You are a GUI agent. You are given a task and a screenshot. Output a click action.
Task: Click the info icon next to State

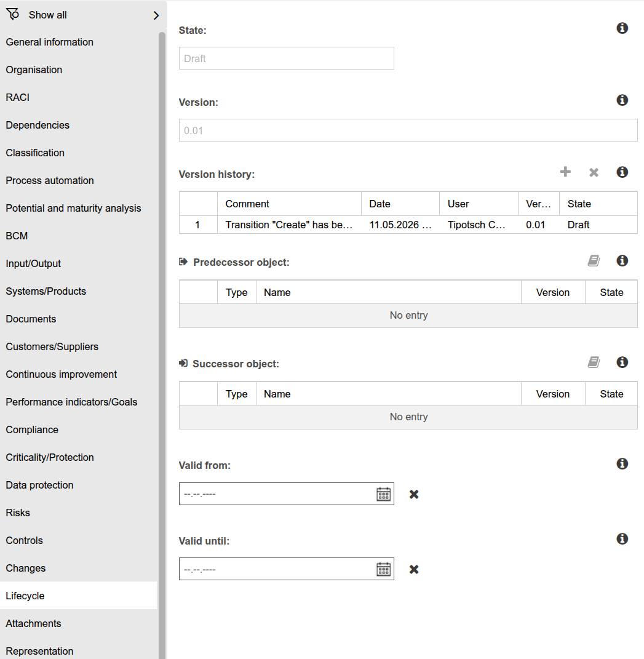(x=622, y=28)
